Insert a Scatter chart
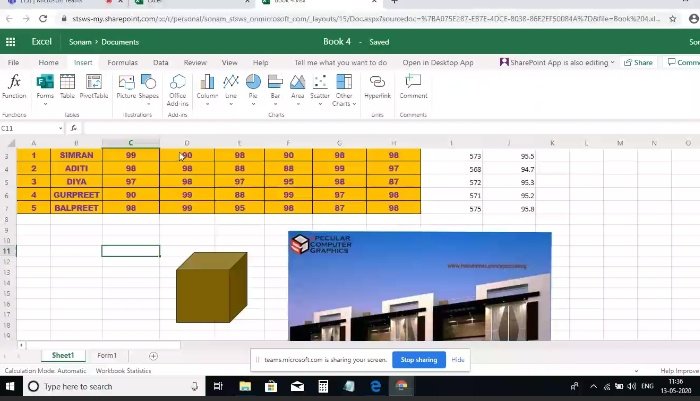This screenshot has width=700, height=401. [x=320, y=87]
